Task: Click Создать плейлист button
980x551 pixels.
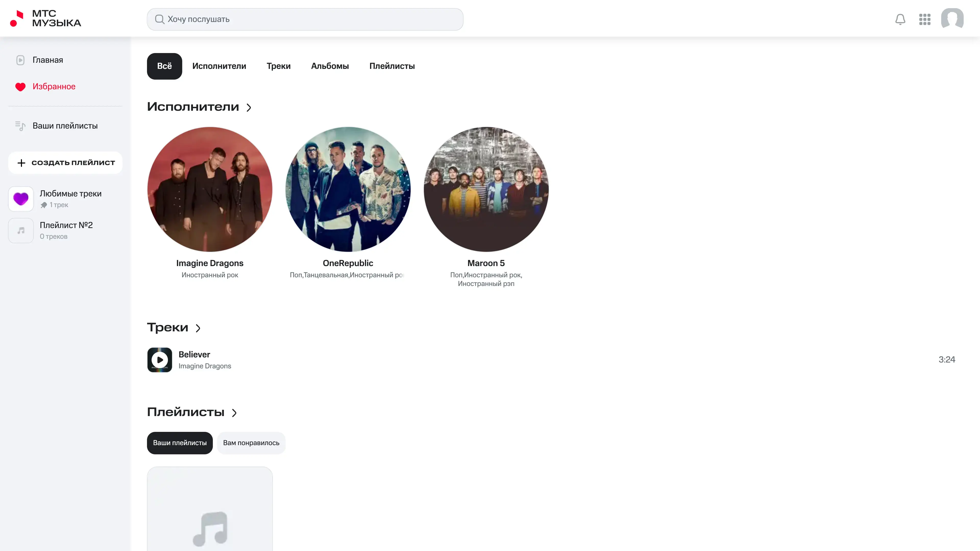Action: click(x=65, y=163)
